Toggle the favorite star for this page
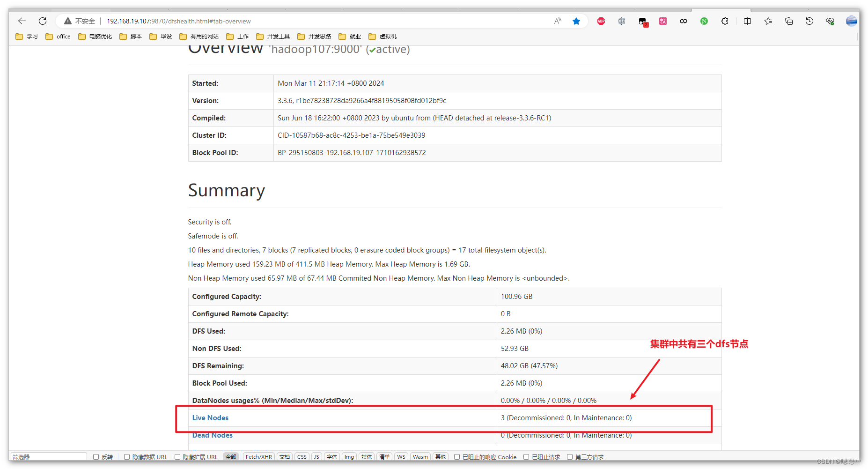This screenshot has height=469, width=868. point(576,21)
